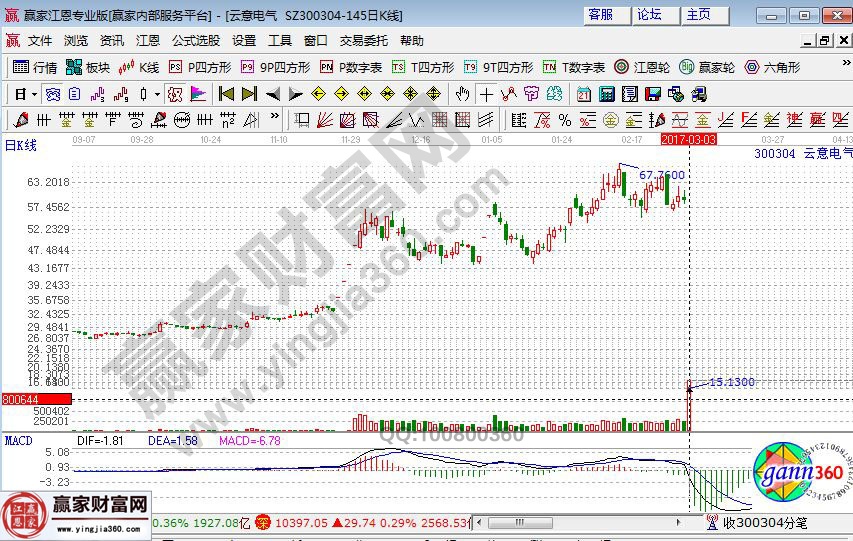Switch to the K线 chart view
The height and width of the screenshot is (541, 853).
tap(139, 67)
